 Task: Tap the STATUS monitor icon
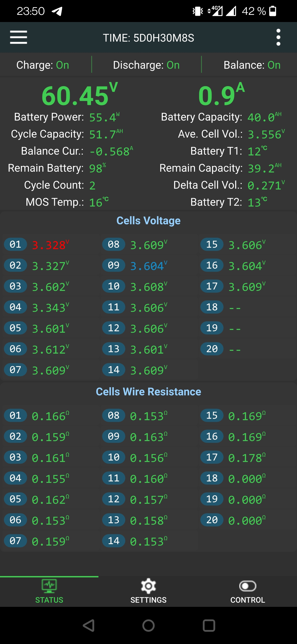(49, 586)
